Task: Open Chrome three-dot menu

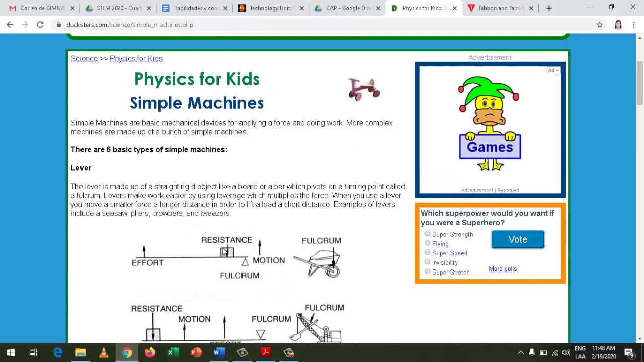Action: click(x=633, y=25)
